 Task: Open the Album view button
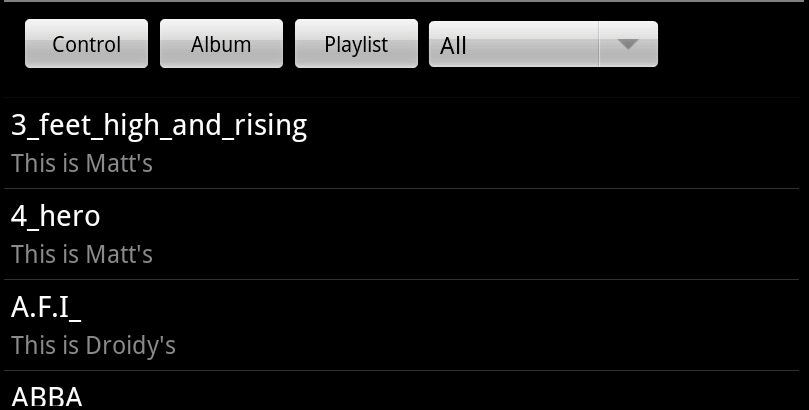(221, 44)
